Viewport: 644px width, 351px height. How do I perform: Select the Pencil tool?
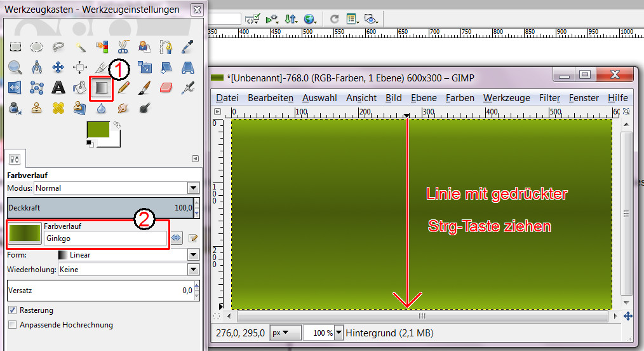point(123,88)
